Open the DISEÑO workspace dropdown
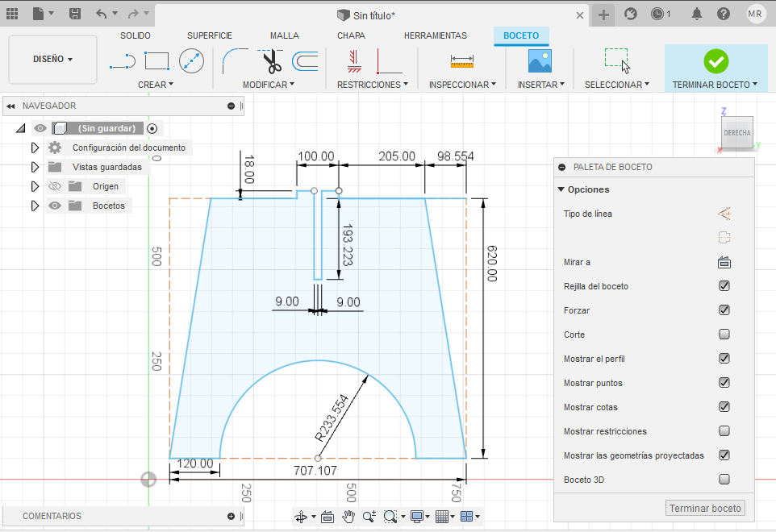Viewport: 776px width, 532px height. coord(52,60)
